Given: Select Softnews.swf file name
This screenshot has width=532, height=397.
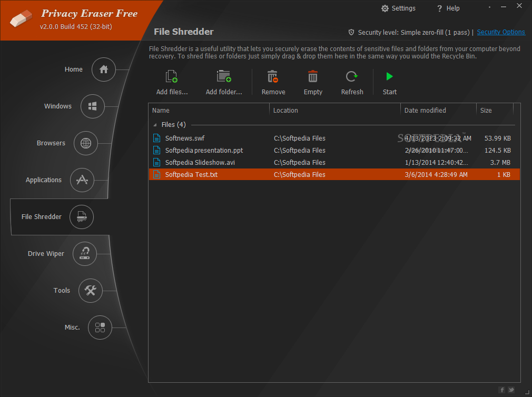Looking at the screenshot, I should 185,138.
